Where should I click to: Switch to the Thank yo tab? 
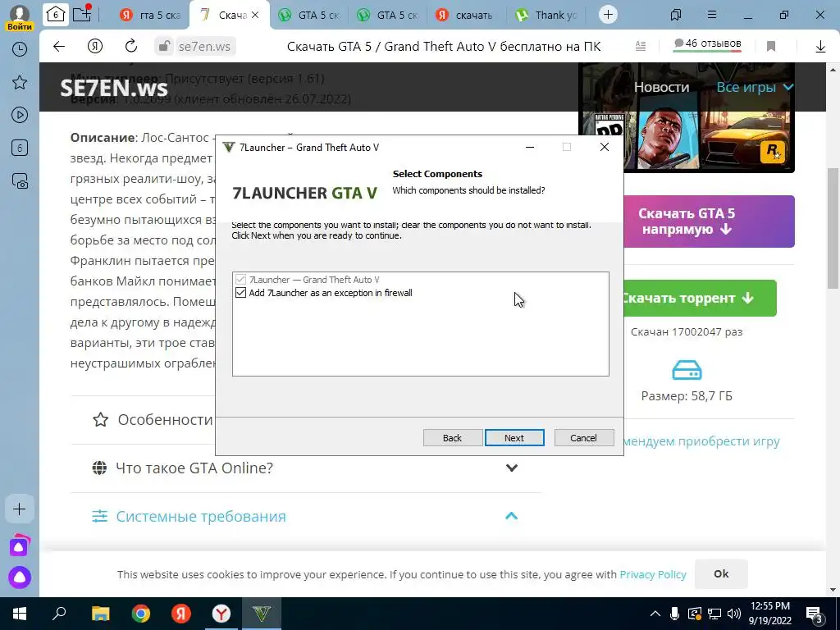(x=546, y=15)
